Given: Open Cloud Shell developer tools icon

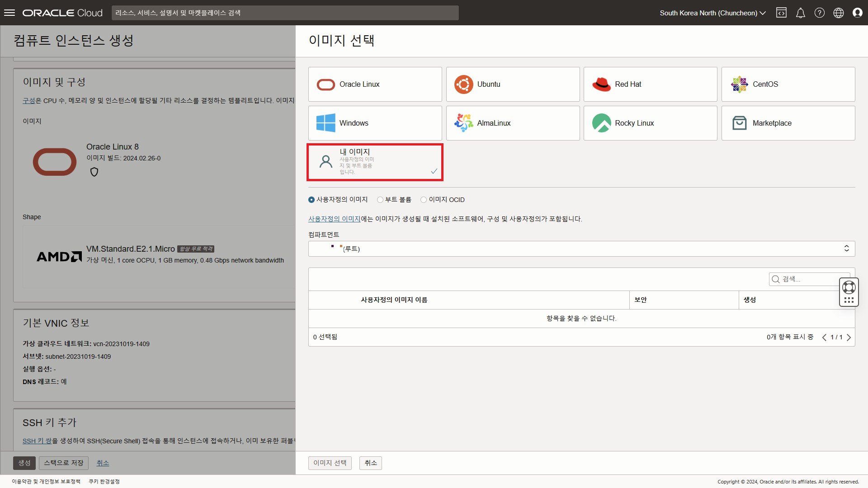Looking at the screenshot, I should point(781,13).
